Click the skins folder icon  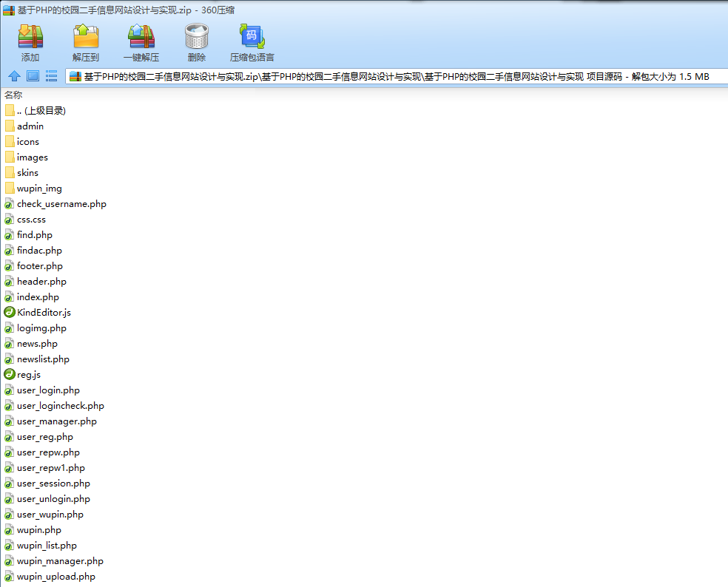[10, 172]
